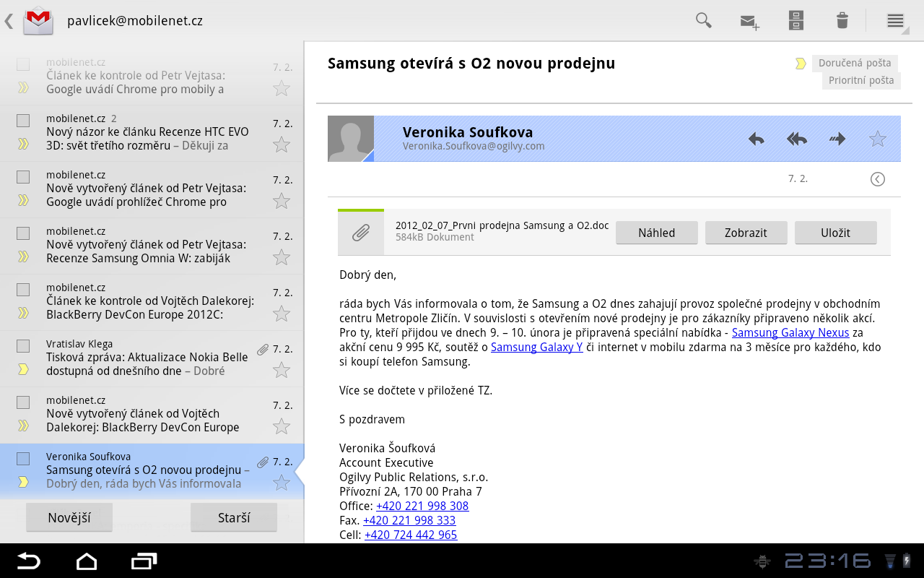Go to Android home screen

[x=87, y=561]
